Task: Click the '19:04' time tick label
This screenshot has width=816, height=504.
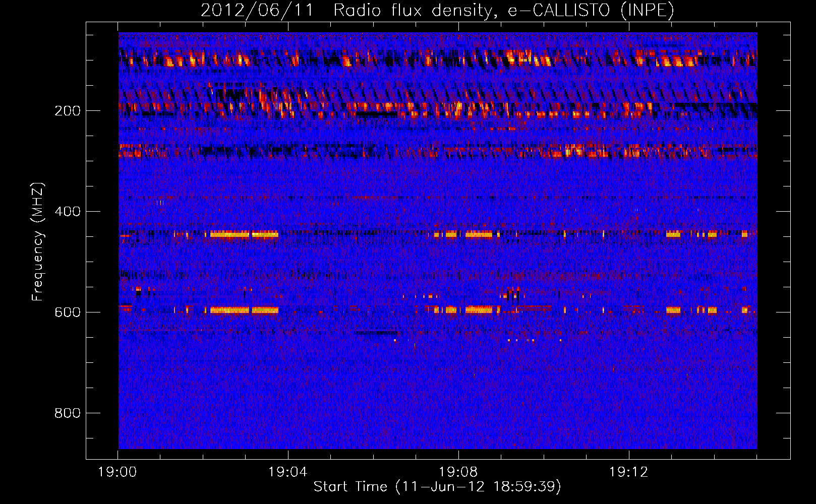Action: tap(288, 472)
